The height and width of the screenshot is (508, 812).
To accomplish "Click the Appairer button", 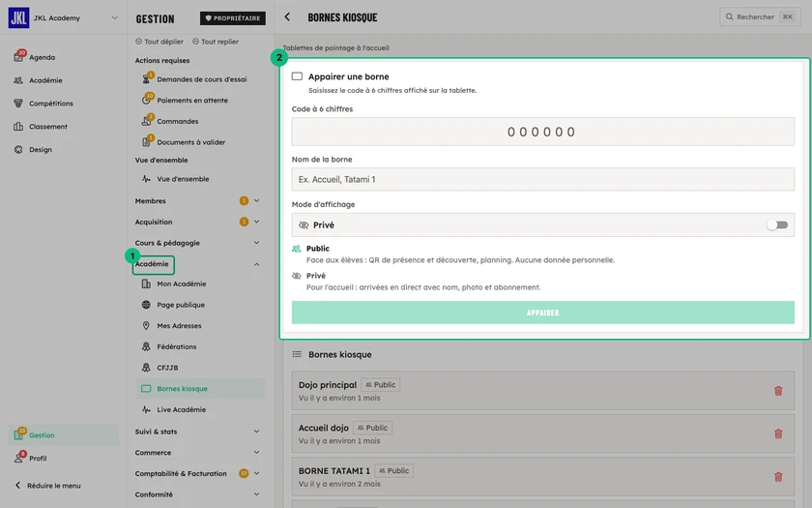I will click(542, 313).
